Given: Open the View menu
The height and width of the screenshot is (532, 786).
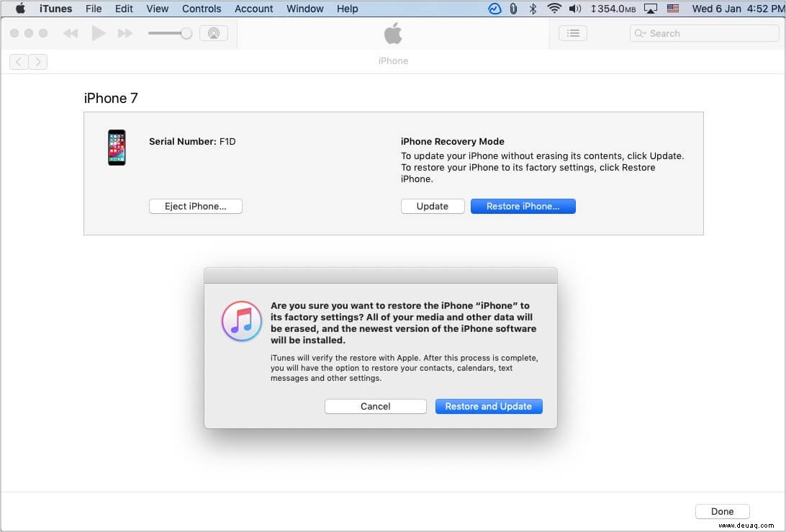Looking at the screenshot, I should [x=158, y=9].
